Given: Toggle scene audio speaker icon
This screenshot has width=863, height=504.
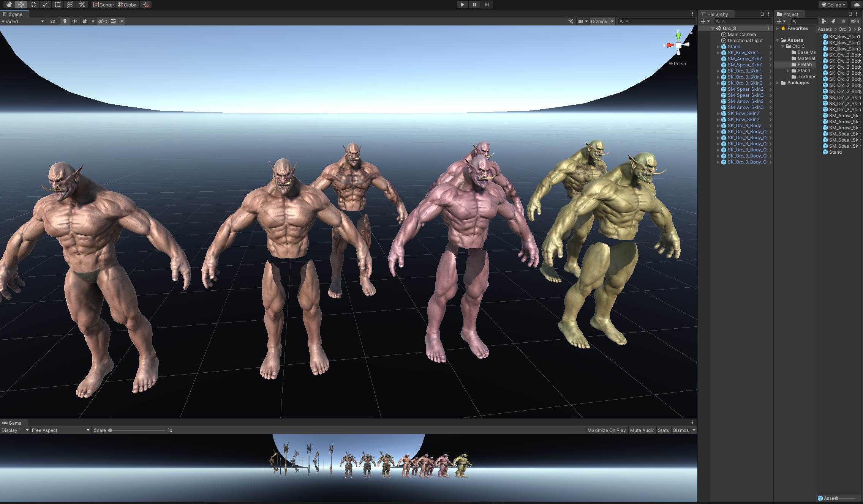Looking at the screenshot, I should tap(75, 21).
